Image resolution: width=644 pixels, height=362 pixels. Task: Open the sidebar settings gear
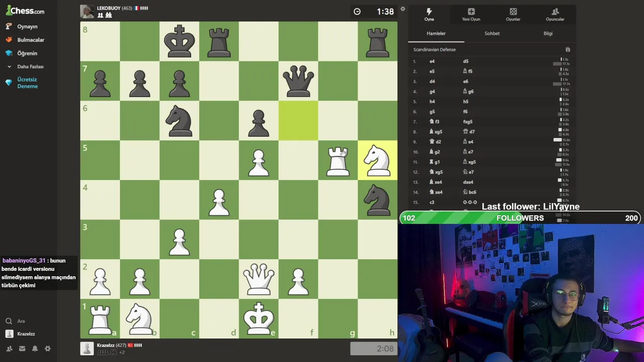48,348
